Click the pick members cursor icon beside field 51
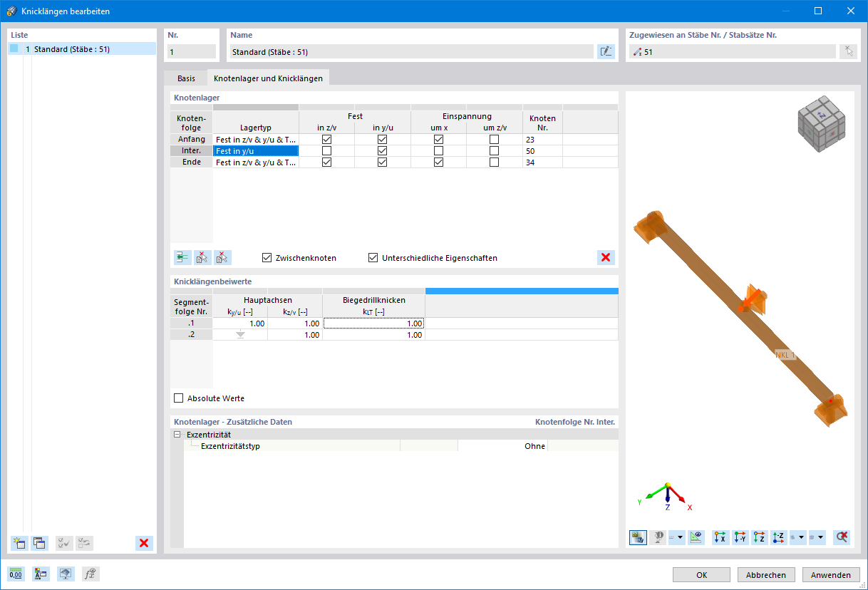868x590 pixels. pyautogui.click(x=847, y=51)
